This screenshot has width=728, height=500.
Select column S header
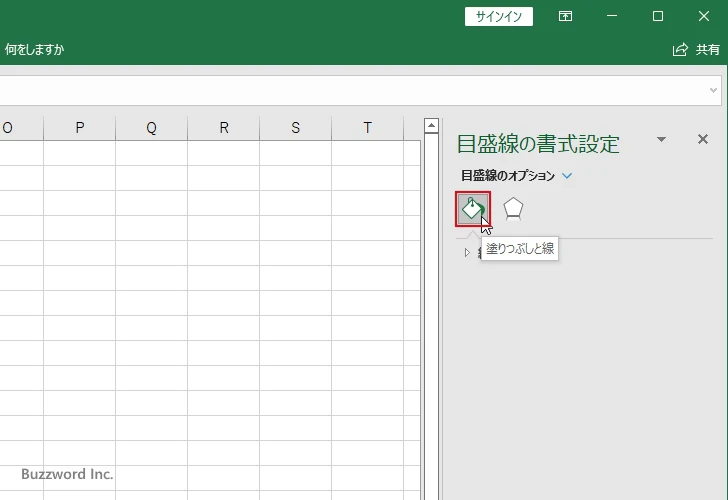point(295,128)
